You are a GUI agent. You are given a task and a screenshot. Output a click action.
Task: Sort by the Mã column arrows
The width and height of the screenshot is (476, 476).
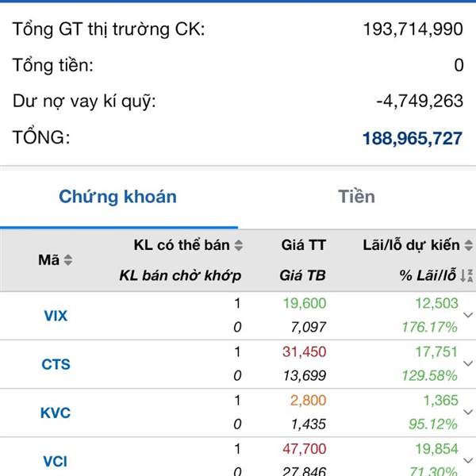(68, 260)
